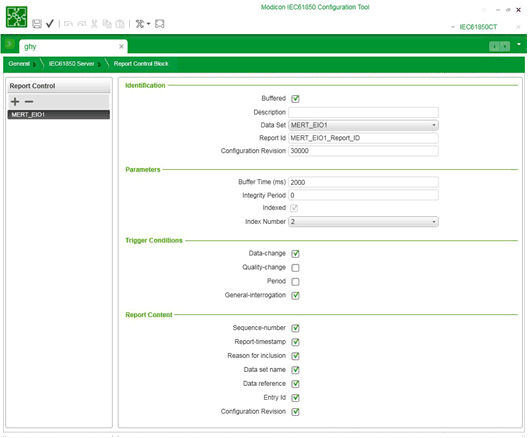Image resolution: width=528 pixels, height=438 pixels.
Task: Click the General breadcrumb item
Action: pyautogui.click(x=19, y=64)
